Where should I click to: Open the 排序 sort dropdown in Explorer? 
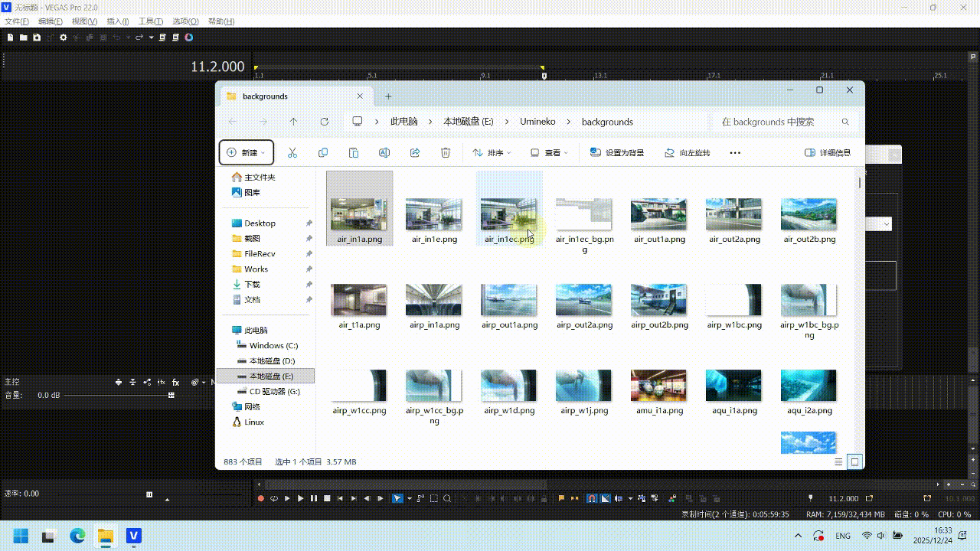tap(492, 152)
